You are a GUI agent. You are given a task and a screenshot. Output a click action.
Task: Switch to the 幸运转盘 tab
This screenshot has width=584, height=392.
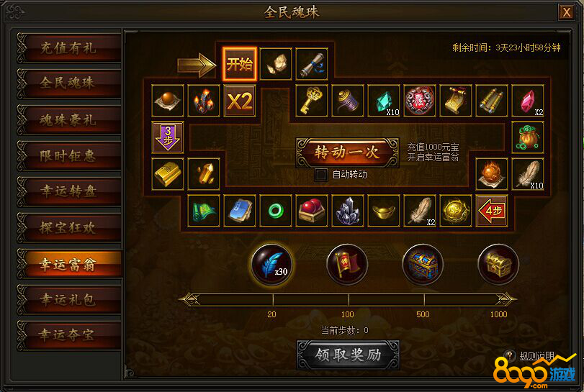69,191
